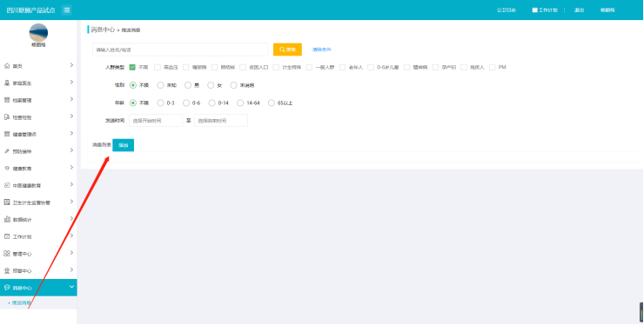Select age radio 14-64

click(x=240, y=103)
